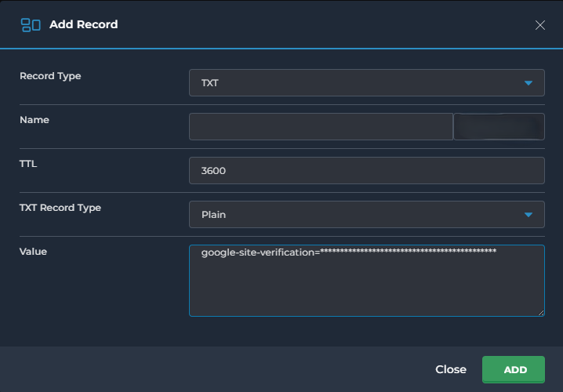
Task: Open the TXT Record Type Plain dropdown
Action: tap(367, 215)
